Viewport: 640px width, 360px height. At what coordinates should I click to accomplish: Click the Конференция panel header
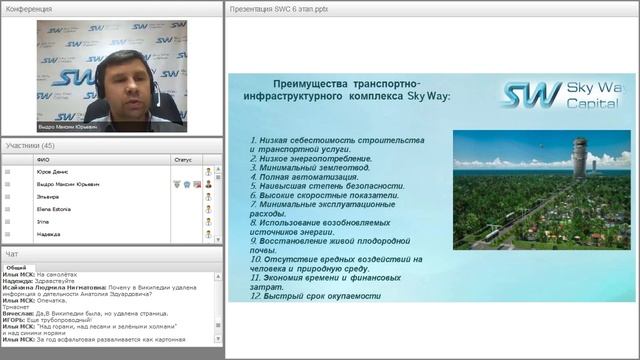click(x=112, y=9)
